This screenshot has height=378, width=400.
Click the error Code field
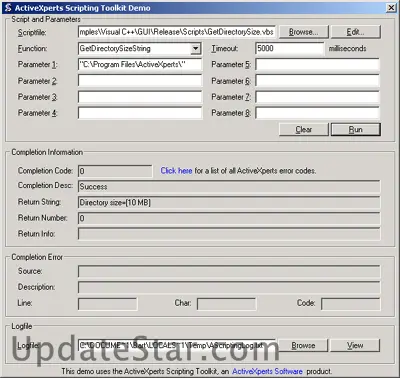pos(350,304)
